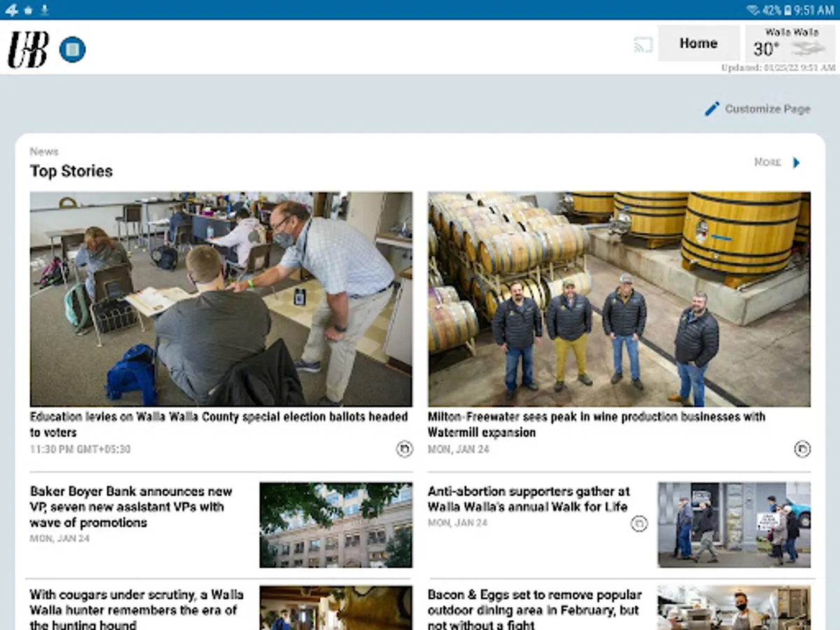Tap the MORE label in Top Stories

click(767, 162)
